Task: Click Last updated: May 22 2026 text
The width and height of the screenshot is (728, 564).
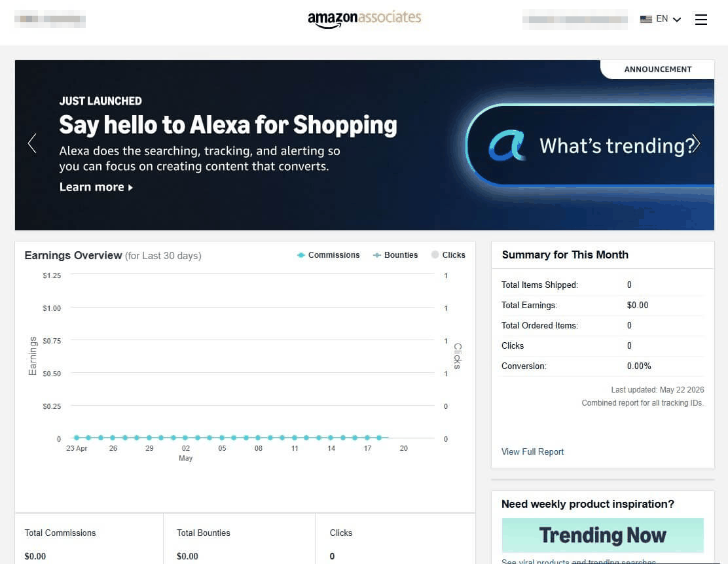Action: click(x=657, y=389)
